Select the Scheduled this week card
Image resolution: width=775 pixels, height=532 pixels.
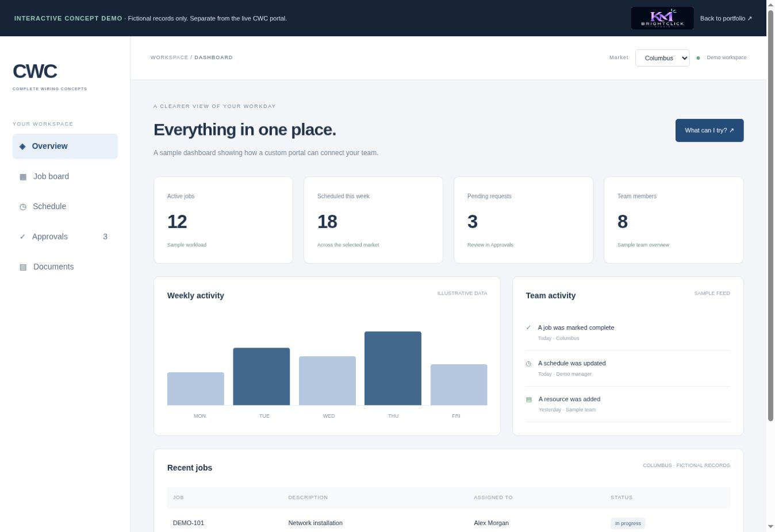373,220
